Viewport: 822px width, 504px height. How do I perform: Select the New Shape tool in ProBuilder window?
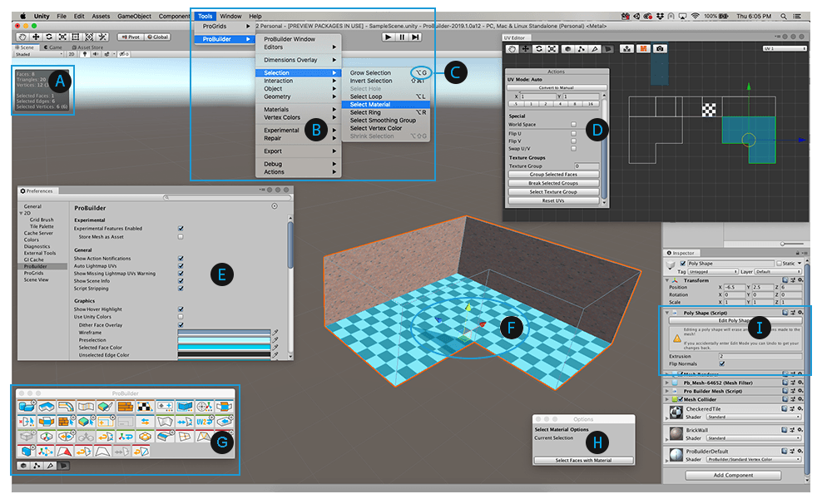(27, 406)
